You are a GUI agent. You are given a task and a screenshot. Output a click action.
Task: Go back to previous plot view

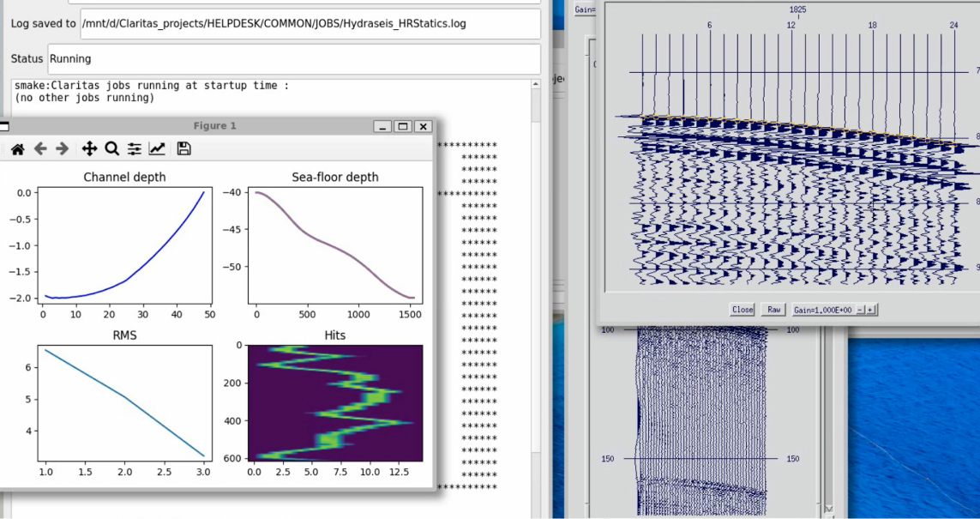tap(39, 148)
